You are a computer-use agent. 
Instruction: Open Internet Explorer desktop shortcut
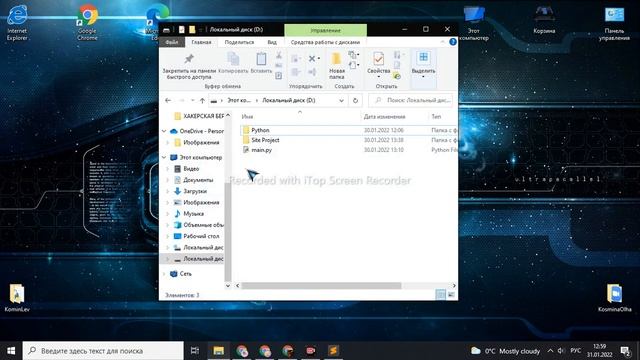(x=17, y=23)
